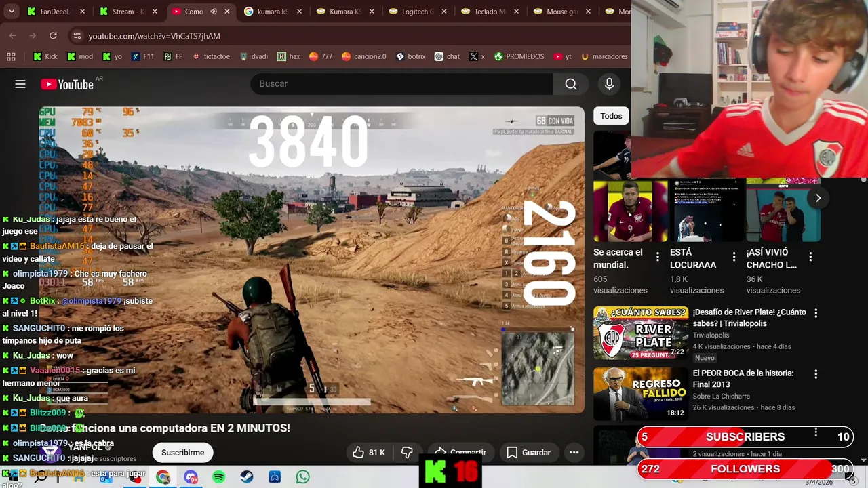Viewport: 868px width, 488px height.
Task: Save the video using Guardar button
Action: click(x=529, y=453)
